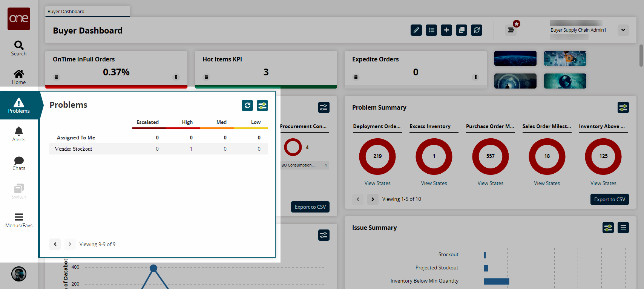
Task: Click the Purchase Order donut showing 557
Action: tap(491, 156)
